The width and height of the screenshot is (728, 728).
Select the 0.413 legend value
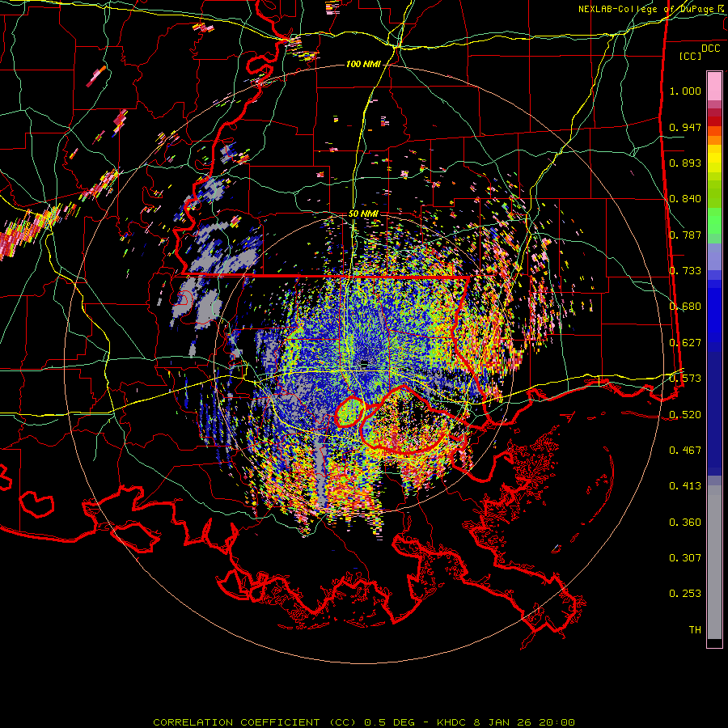coord(685,486)
